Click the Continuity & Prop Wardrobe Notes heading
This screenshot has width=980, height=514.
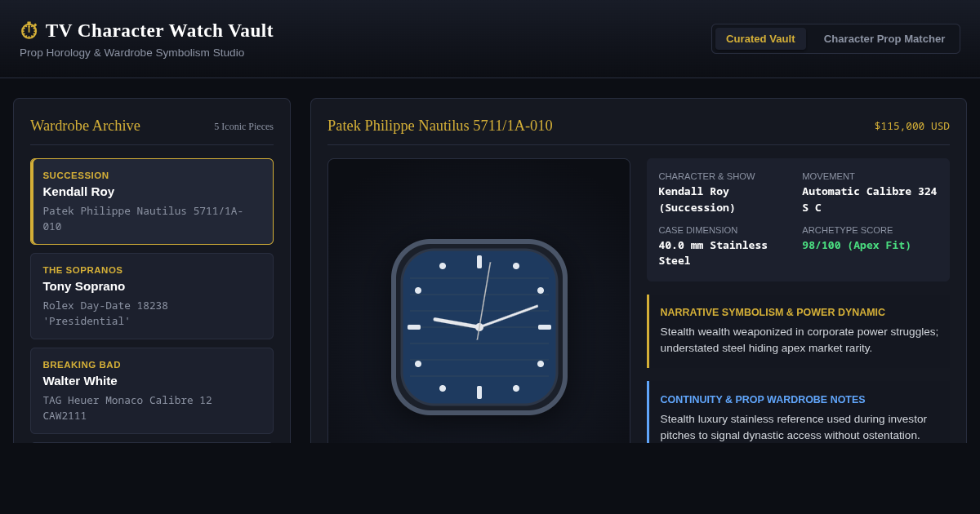point(763,400)
